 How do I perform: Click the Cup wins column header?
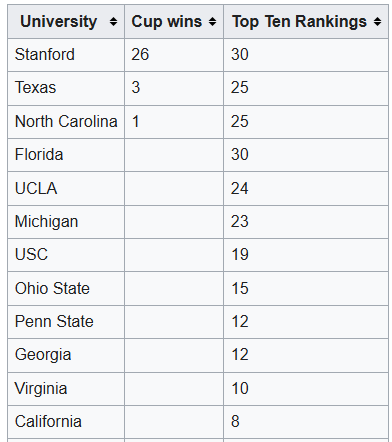click(x=174, y=22)
